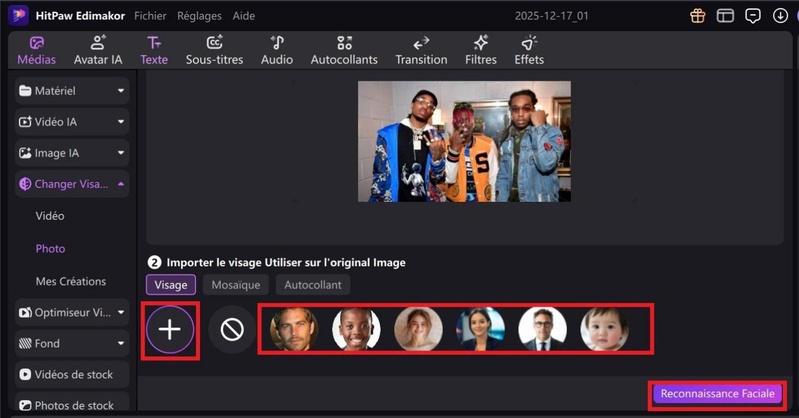Click the three-men photo preview
This screenshot has width=799, height=418.
(x=464, y=141)
